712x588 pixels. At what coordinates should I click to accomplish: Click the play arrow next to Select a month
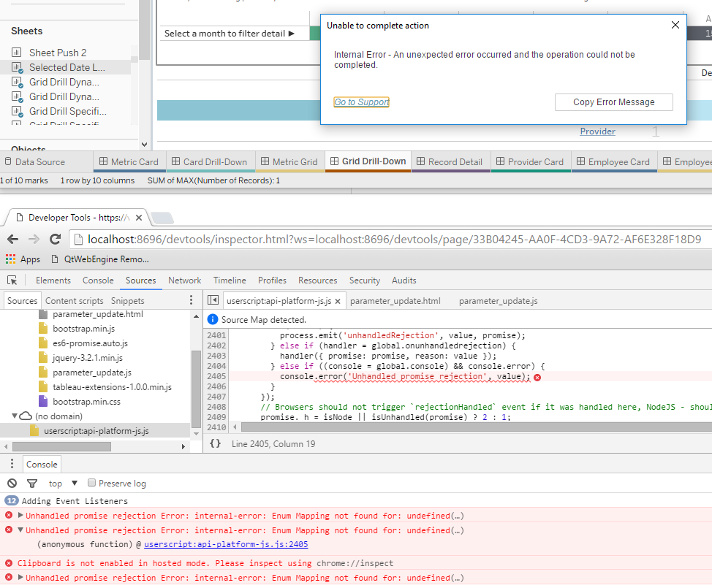tap(292, 34)
